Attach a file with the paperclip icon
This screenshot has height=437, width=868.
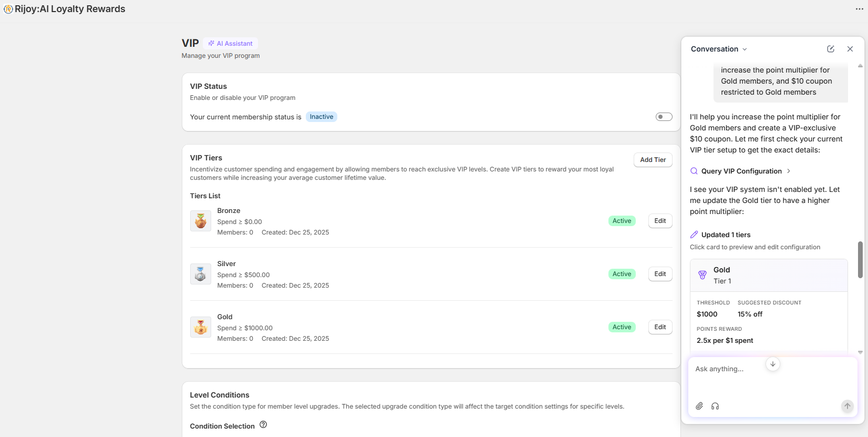point(699,406)
